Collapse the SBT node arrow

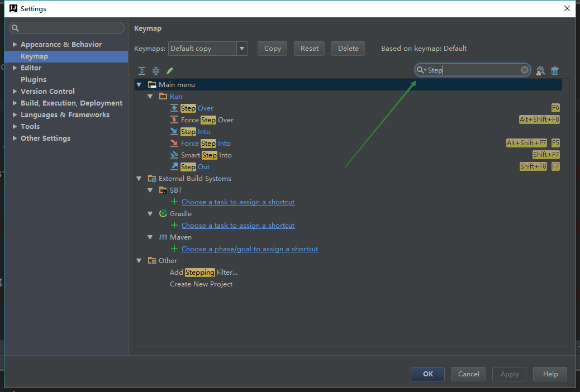150,190
